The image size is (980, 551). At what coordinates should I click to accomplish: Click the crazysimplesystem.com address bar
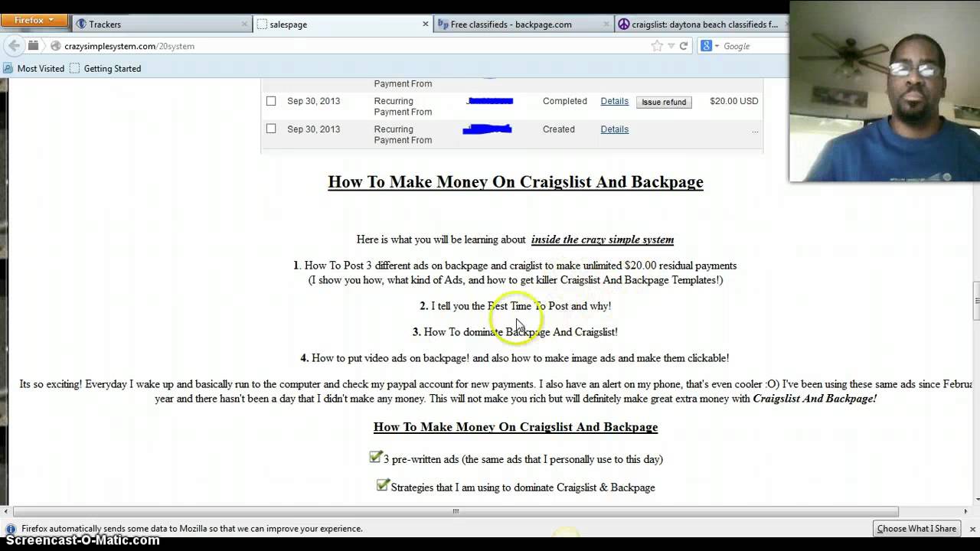click(x=352, y=46)
